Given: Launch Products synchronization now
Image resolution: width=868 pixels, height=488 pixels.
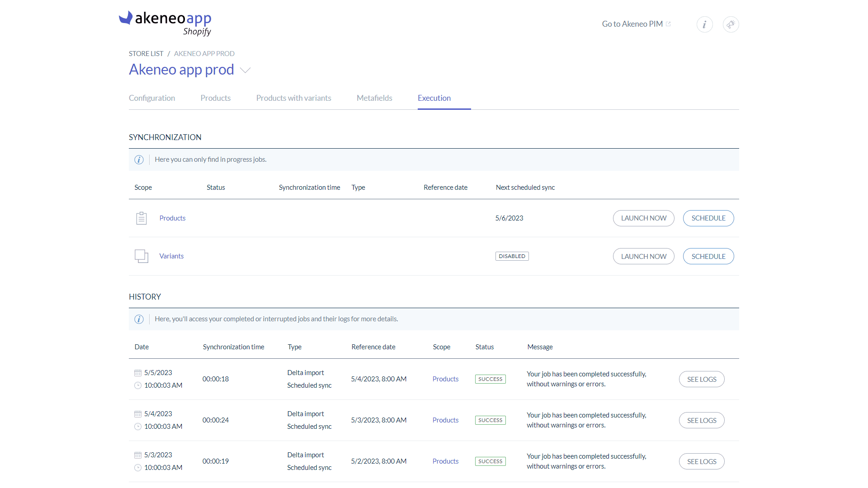Looking at the screenshot, I should click(644, 218).
